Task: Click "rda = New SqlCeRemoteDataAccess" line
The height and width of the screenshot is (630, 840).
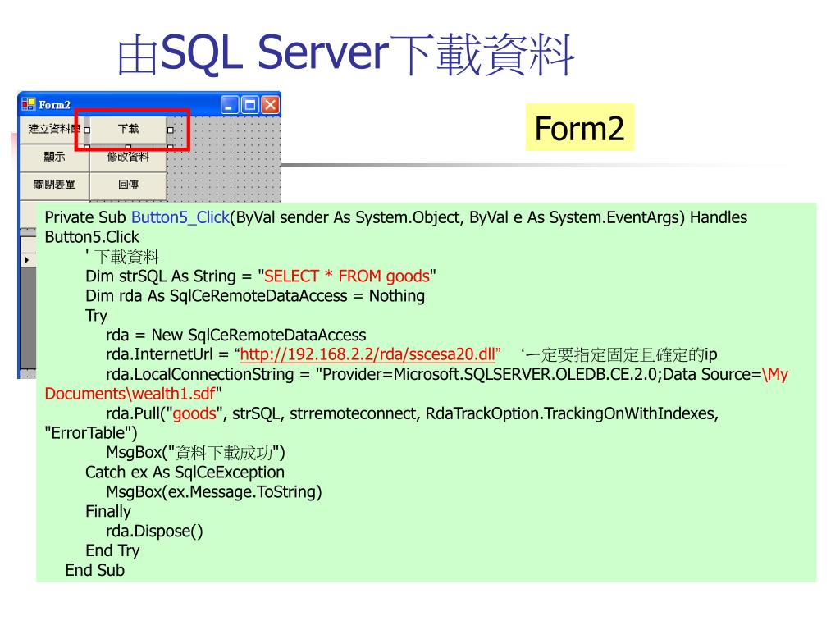Action: coord(235,336)
